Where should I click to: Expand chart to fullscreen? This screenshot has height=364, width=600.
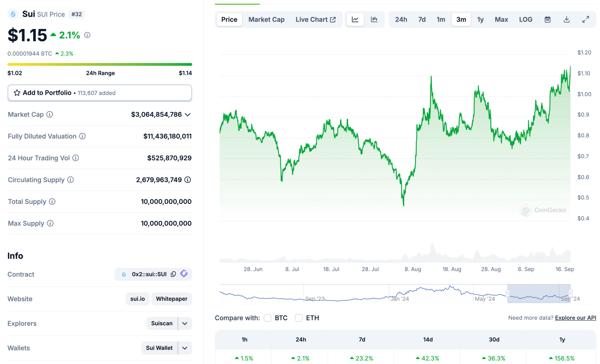click(586, 20)
